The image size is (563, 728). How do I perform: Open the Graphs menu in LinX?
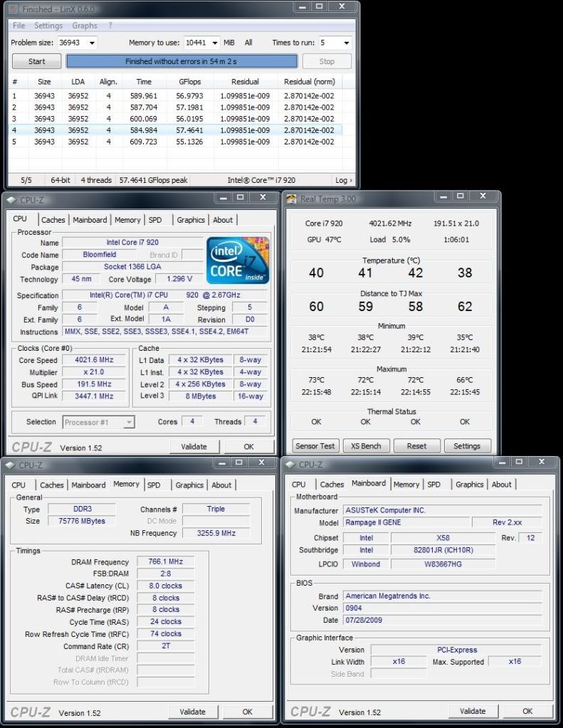85,26
